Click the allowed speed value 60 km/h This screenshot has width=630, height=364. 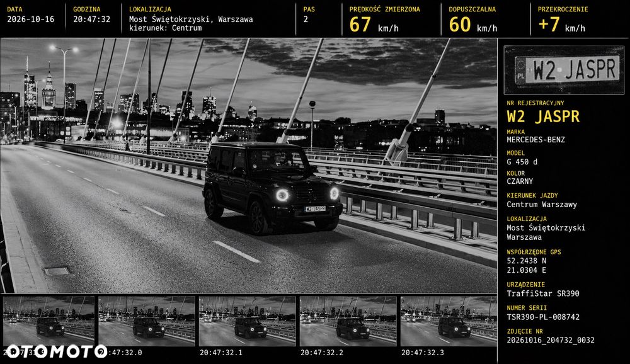[473, 25]
